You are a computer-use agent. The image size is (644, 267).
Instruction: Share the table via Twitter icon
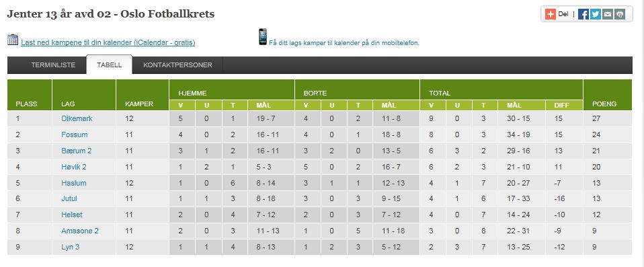pyautogui.click(x=596, y=14)
